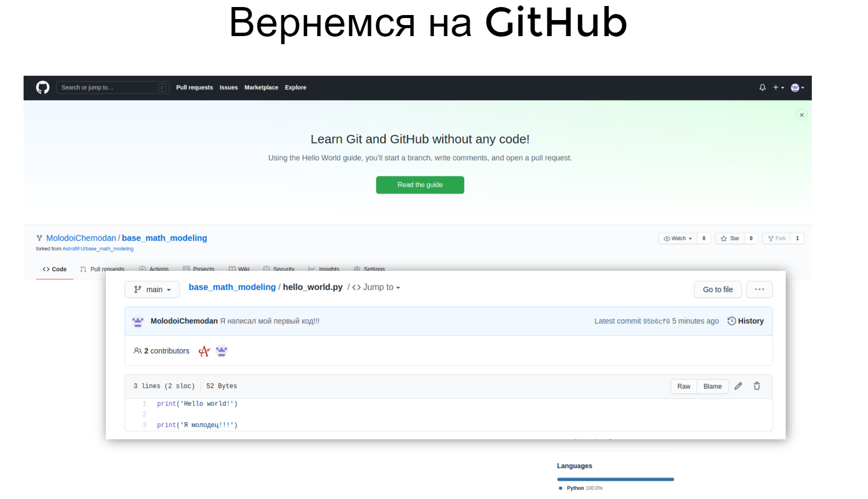Image resolution: width=868 pixels, height=499 pixels.
Task: Open the MolodoiChemodan commit author link
Action: (x=184, y=321)
